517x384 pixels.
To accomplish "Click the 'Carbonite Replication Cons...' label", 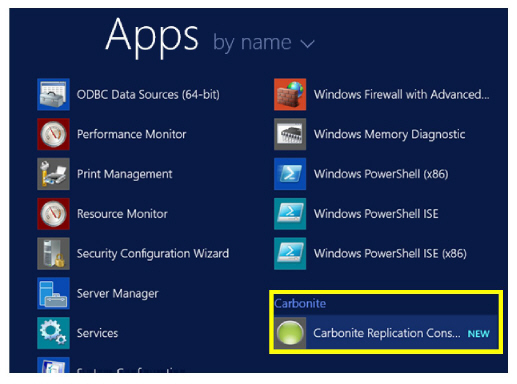I will click(x=387, y=333).
